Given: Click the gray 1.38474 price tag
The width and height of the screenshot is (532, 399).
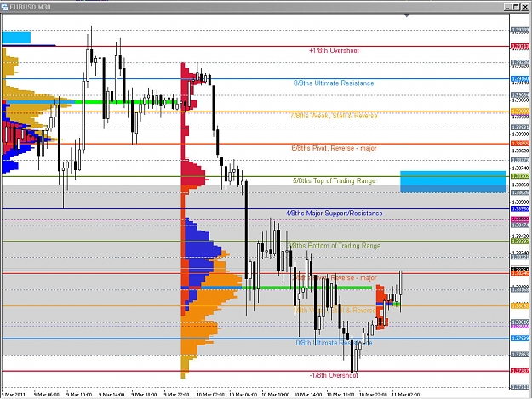Looking at the screenshot, I should [x=520, y=225].
